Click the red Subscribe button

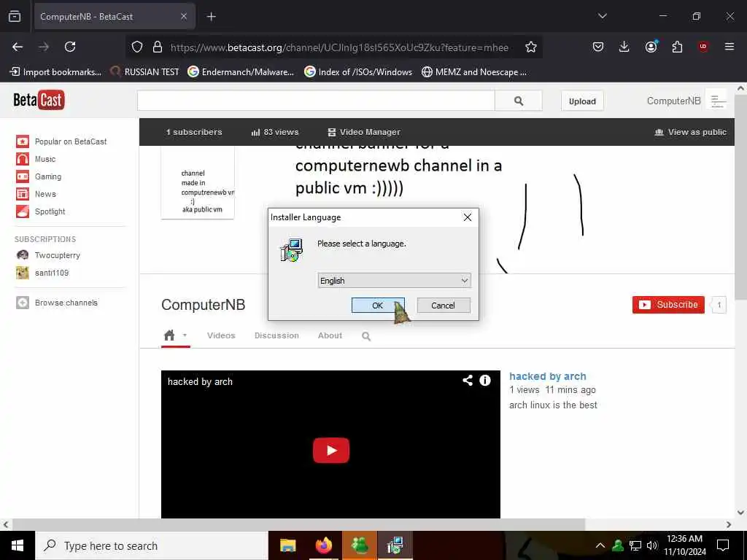coord(668,304)
